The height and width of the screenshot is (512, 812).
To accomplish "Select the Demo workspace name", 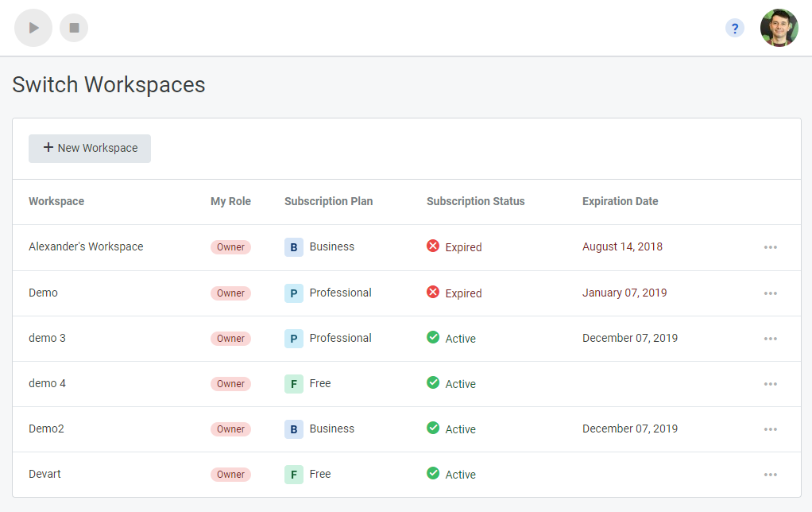I will coord(43,293).
